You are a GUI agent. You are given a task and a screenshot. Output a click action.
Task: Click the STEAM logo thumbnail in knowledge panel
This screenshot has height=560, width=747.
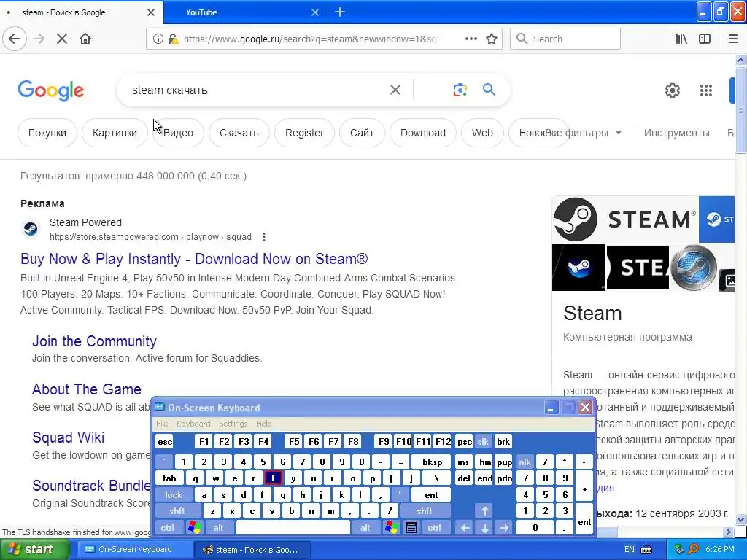tap(625, 219)
